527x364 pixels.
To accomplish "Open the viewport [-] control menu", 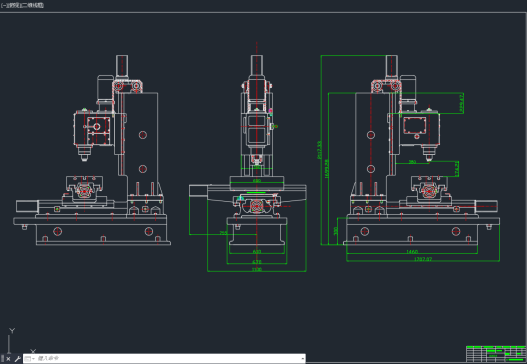I will [x=3, y=5].
